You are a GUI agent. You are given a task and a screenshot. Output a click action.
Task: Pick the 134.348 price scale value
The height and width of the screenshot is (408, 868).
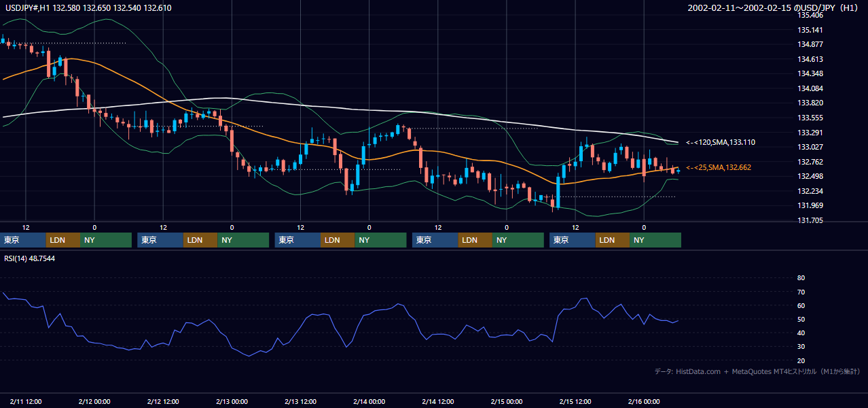(x=810, y=73)
